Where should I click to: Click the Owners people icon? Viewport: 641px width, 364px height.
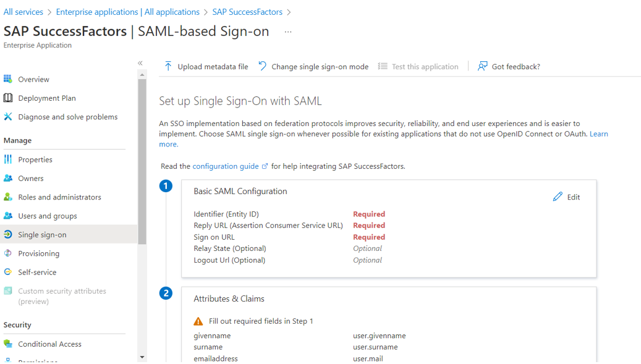pyautogui.click(x=8, y=178)
